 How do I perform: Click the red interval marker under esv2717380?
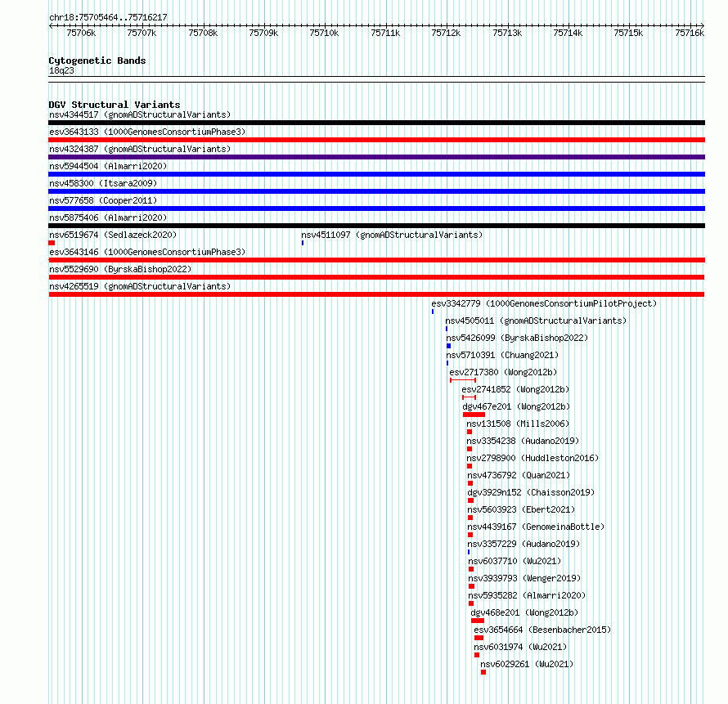point(463,380)
